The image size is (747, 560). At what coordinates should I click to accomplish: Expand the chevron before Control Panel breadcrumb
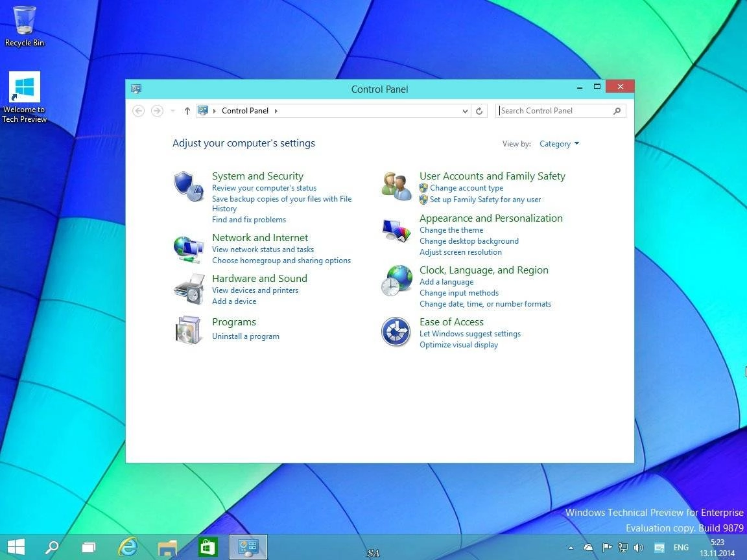coord(215,111)
